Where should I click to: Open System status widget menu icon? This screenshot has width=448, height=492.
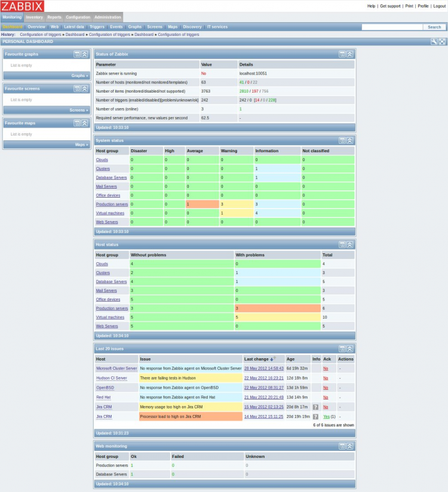coord(342,140)
